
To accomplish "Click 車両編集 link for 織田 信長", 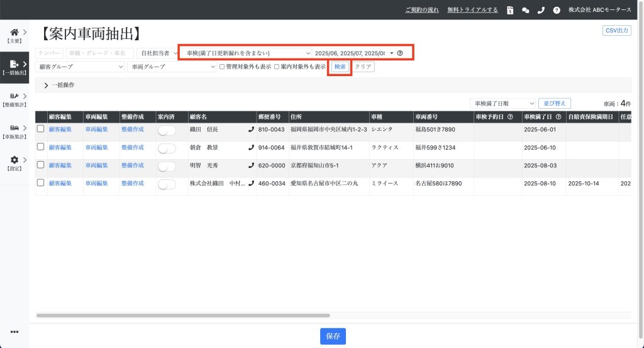I will (96, 130).
